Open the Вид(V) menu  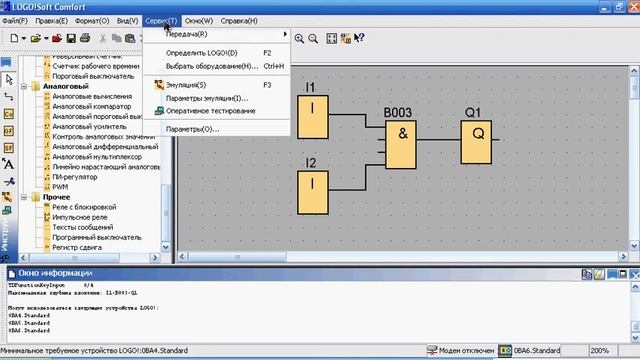click(x=127, y=21)
